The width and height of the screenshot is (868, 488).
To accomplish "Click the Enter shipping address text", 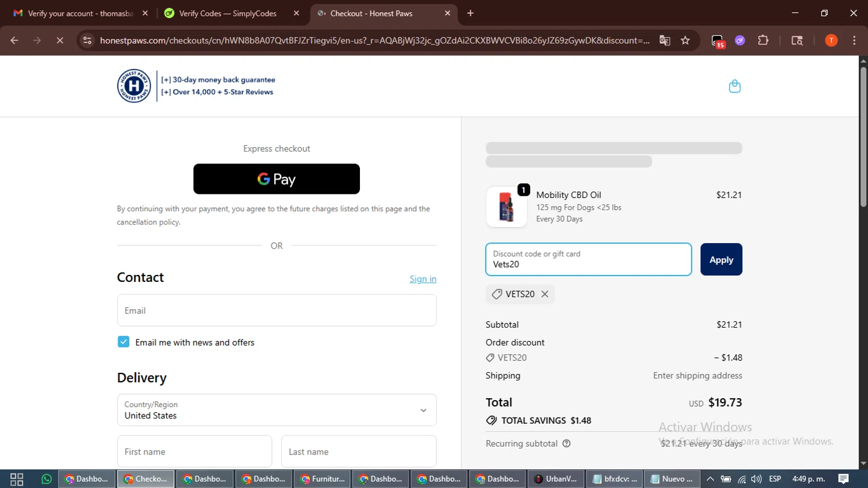I will [x=698, y=376].
